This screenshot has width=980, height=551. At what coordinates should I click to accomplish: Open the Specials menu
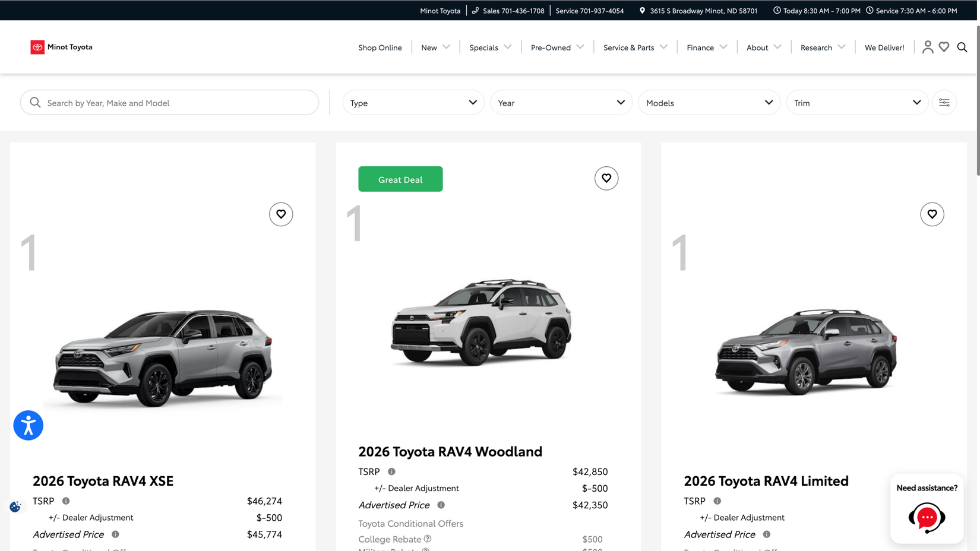(x=483, y=47)
